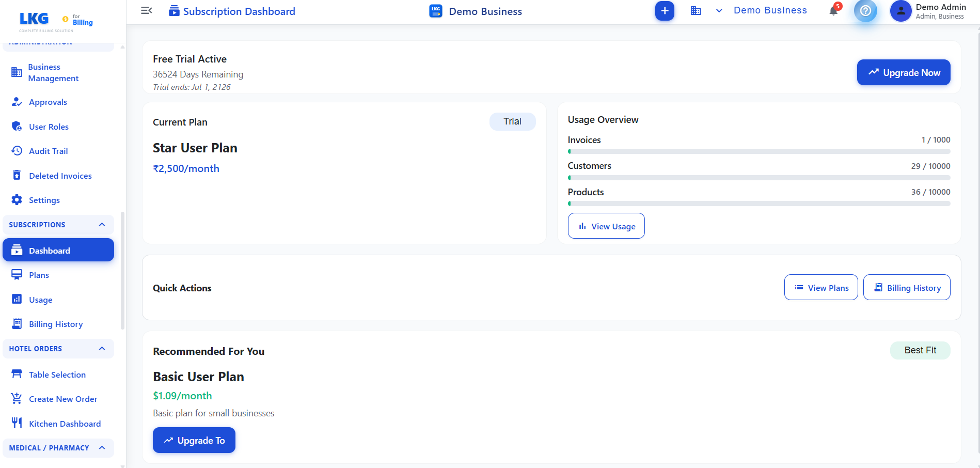
Task: Open Table Selection
Action: [x=58, y=375]
